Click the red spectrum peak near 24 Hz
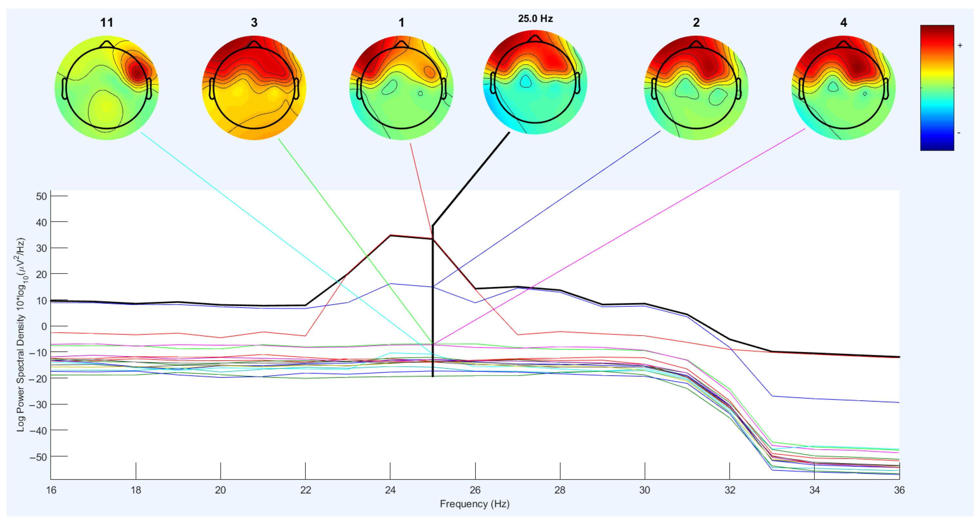 coord(390,235)
